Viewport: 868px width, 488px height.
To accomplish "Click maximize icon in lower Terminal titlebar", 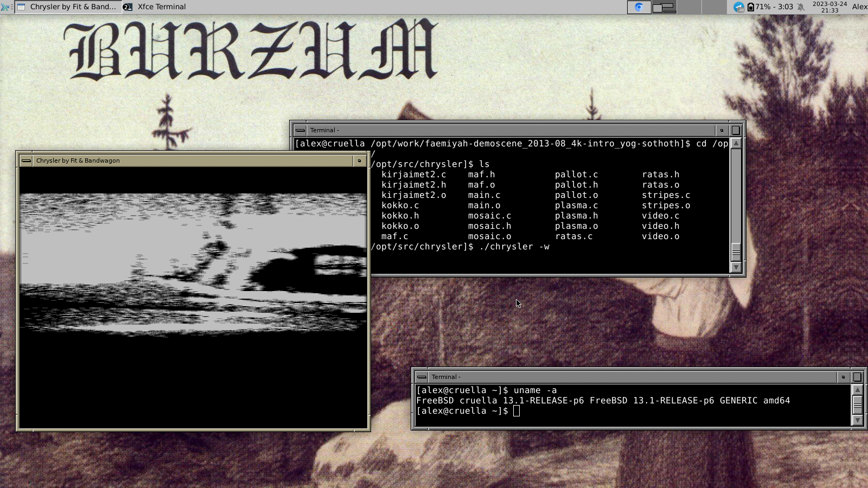I will (x=857, y=377).
